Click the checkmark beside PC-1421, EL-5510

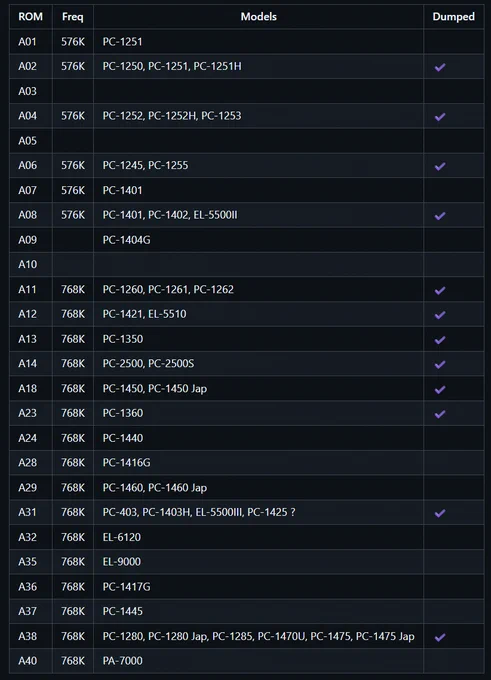(440, 314)
